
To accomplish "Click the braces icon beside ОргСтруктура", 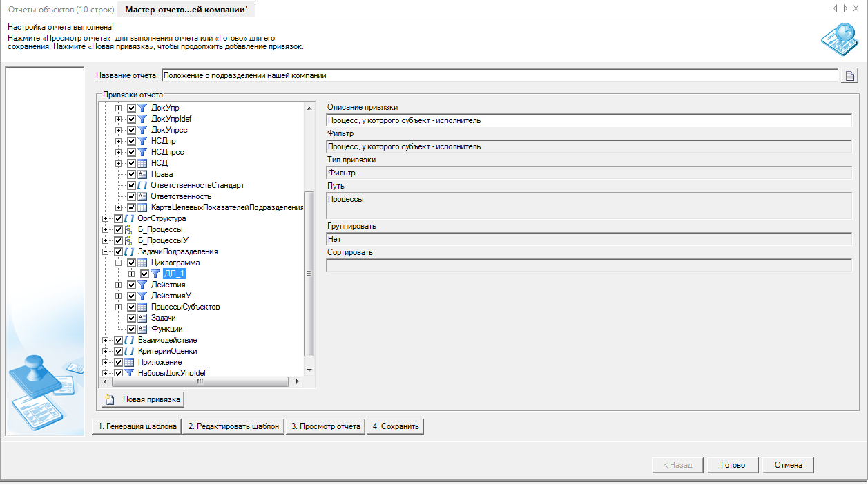I will [x=129, y=218].
